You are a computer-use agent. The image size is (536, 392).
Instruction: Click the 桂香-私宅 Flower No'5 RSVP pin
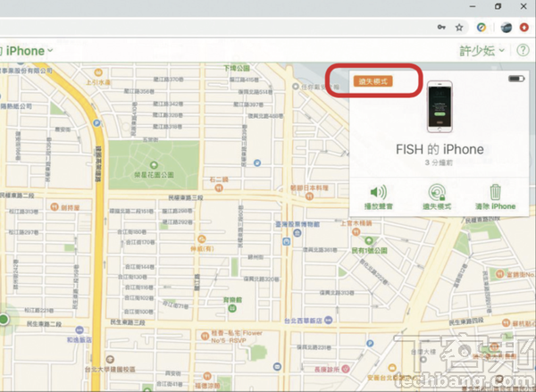click(205, 336)
